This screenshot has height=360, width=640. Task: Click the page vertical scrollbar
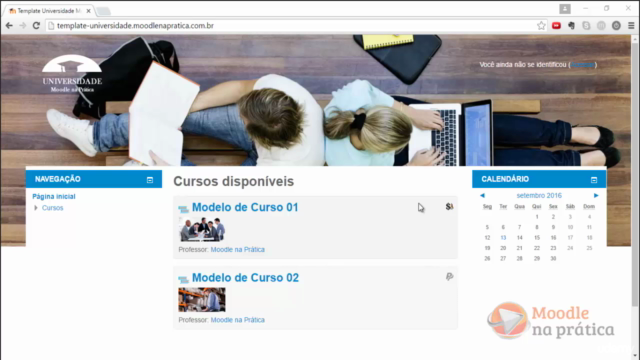coord(635,176)
